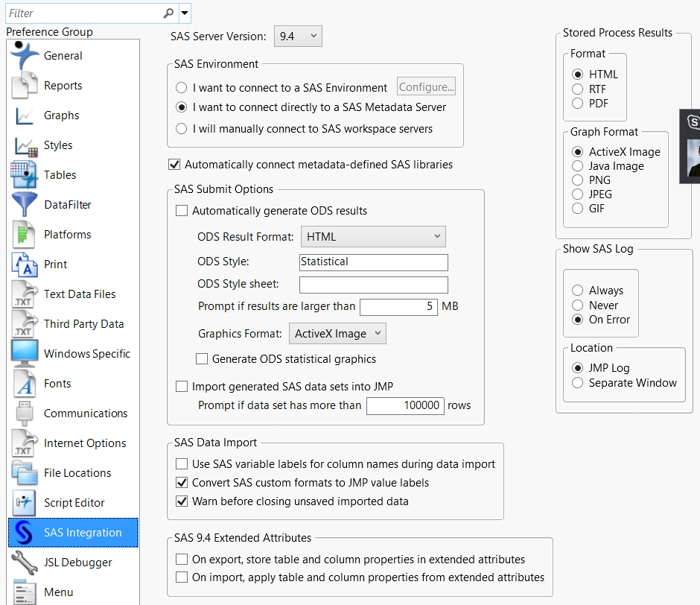Open the Graphics Format dropdown
The image size is (700, 605).
pos(337,334)
